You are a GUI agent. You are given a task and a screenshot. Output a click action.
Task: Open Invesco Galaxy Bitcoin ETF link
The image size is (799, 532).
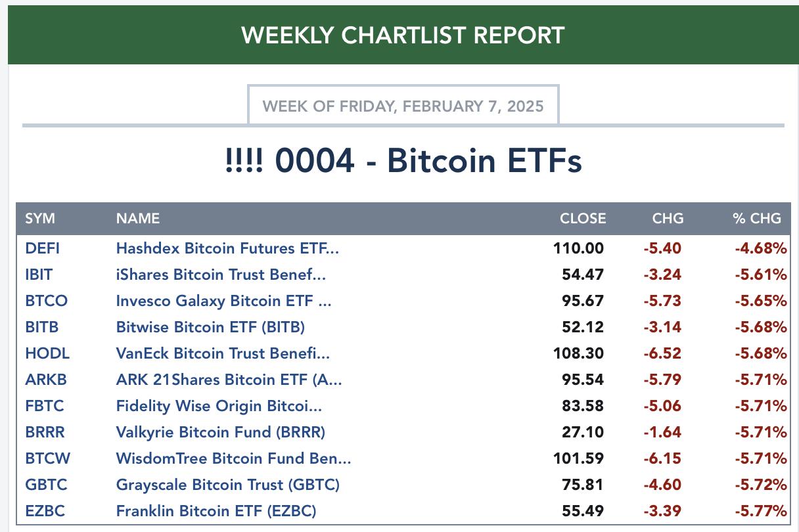pos(224,301)
